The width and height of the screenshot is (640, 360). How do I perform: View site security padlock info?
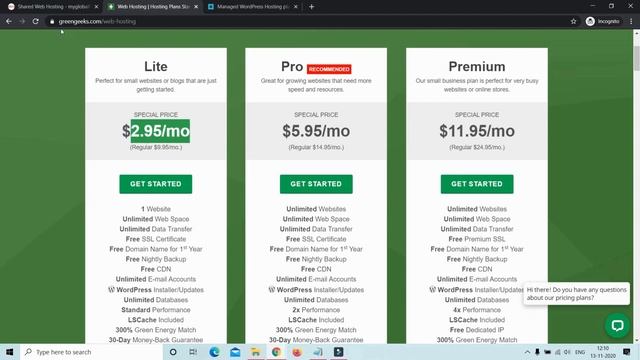52,21
